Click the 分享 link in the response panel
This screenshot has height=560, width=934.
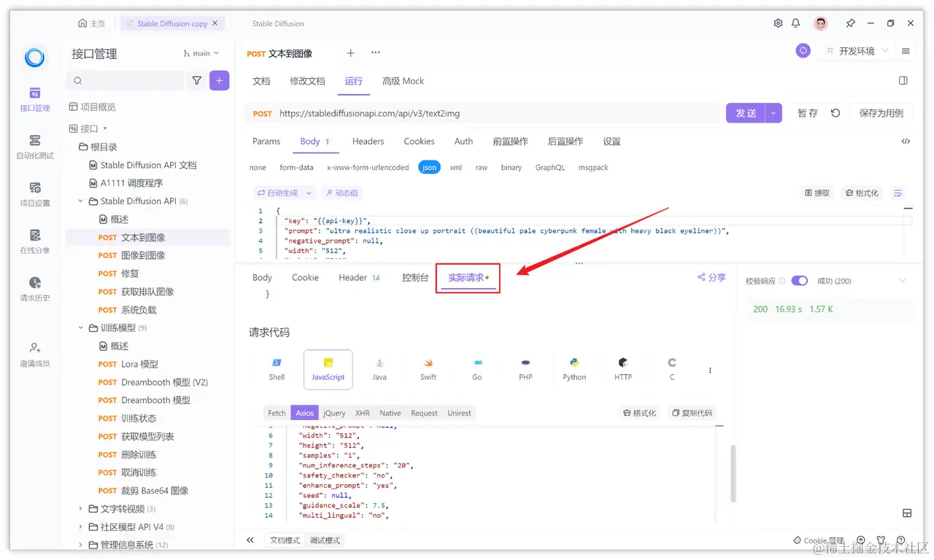pyautogui.click(x=711, y=278)
